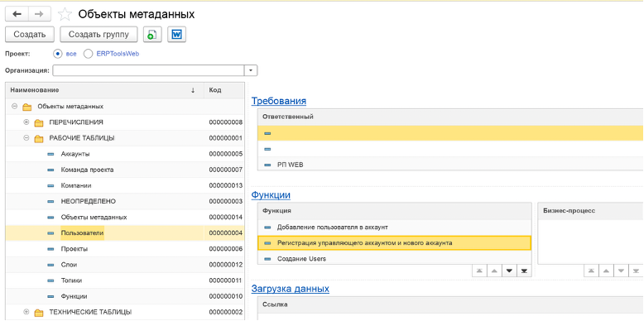Click the Создать button
Viewport: 644px width, 321px height.
[30, 35]
